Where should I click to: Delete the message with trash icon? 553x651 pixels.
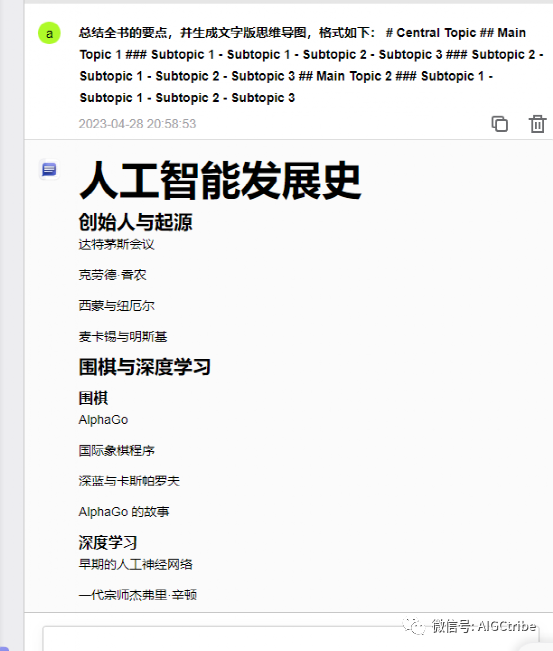click(x=537, y=124)
